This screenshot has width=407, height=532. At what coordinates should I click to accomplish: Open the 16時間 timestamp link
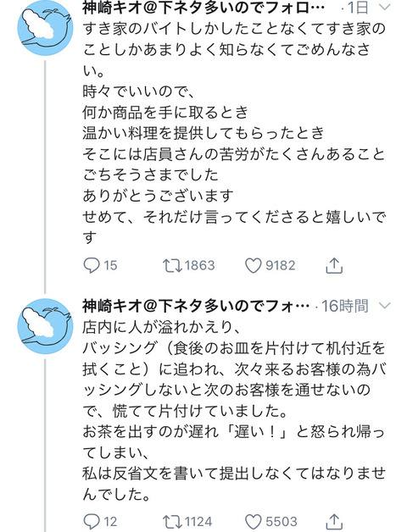point(345,306)
